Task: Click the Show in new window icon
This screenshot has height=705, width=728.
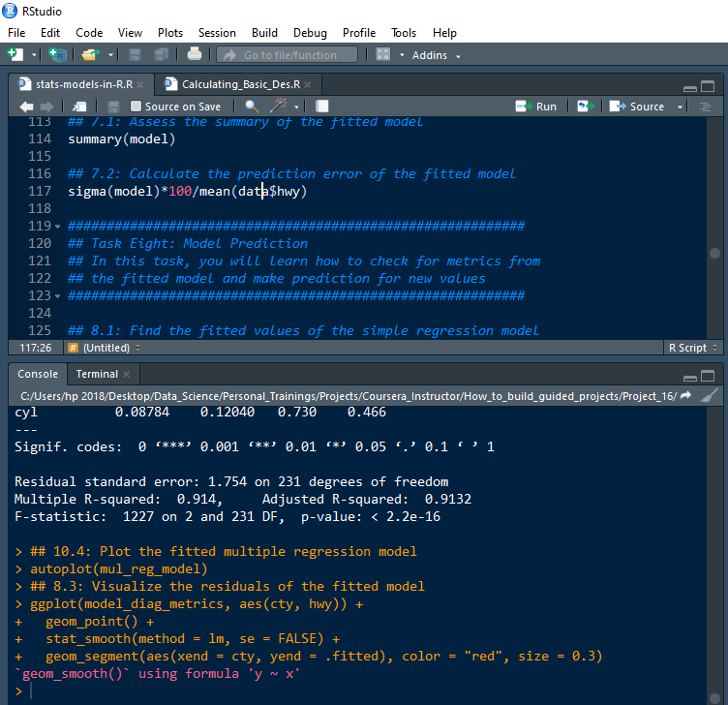Action: click(x=79, y=107)
